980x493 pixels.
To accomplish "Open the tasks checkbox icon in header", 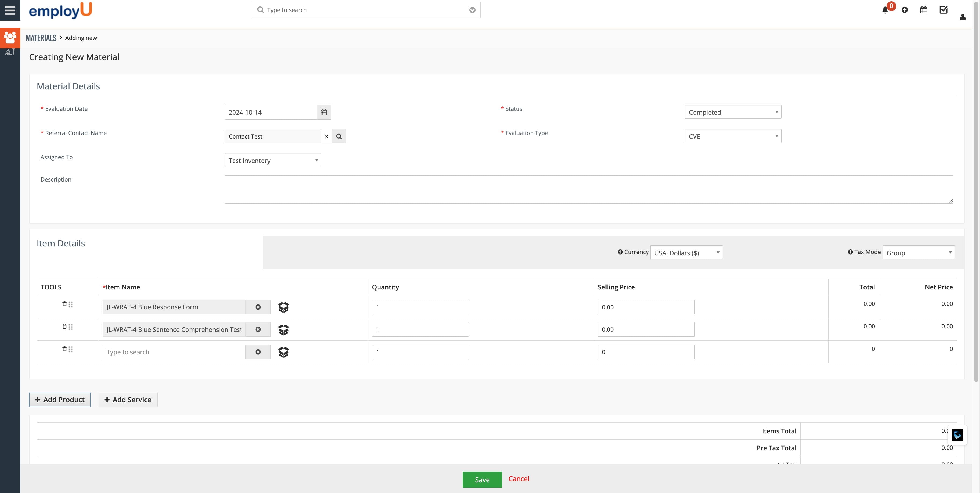I will [x=943, y=10].
